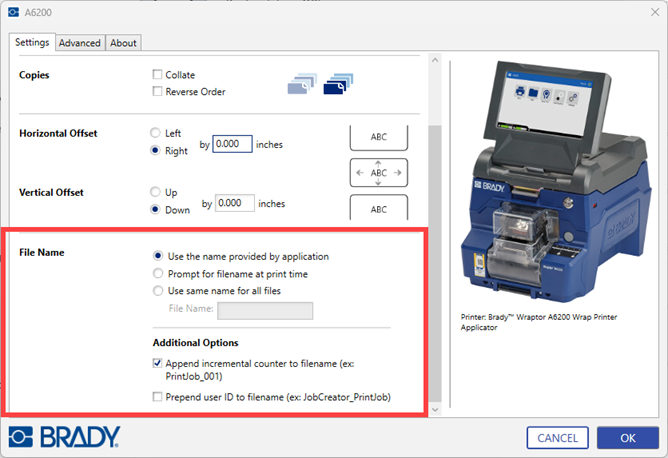Viewport: 668px width, 458px height.
Task: Click the scrollbar up arrow
Action: 435,60
